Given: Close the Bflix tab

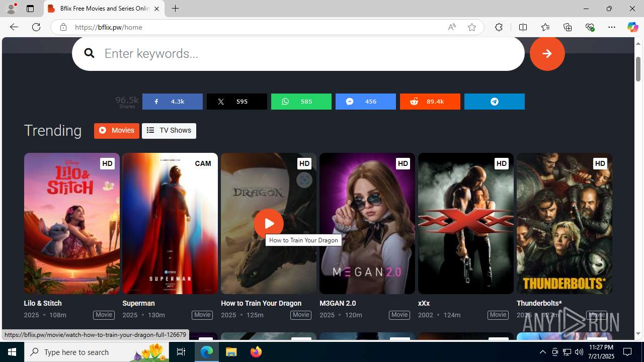Looking at the screenshot, I should point(156,9).
